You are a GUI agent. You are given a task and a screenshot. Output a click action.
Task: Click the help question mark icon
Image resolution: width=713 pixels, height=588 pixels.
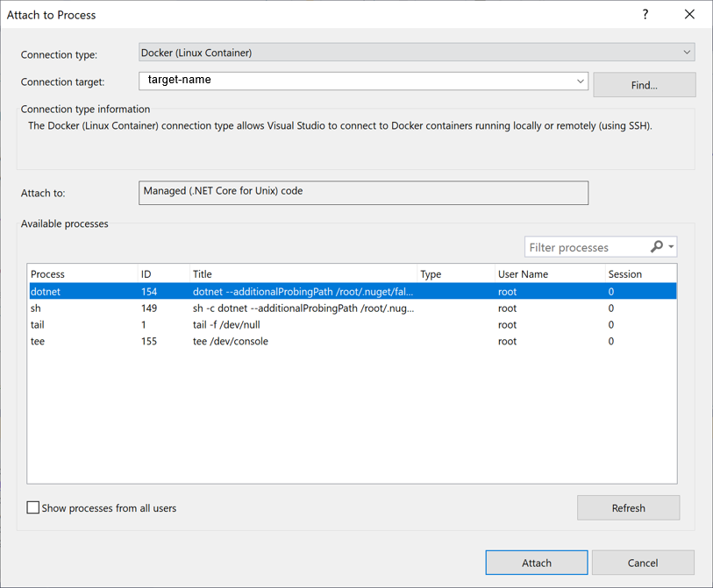pyautogui.click(x=645, y=14)
